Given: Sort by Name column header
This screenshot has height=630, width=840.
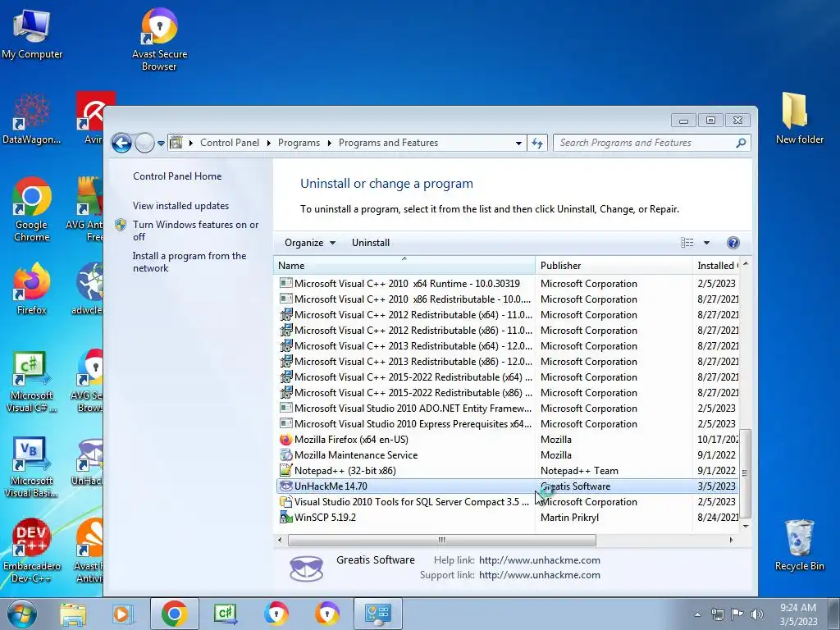Looking at the screenshot, I should pyautogui.click(x=404, y=266).
